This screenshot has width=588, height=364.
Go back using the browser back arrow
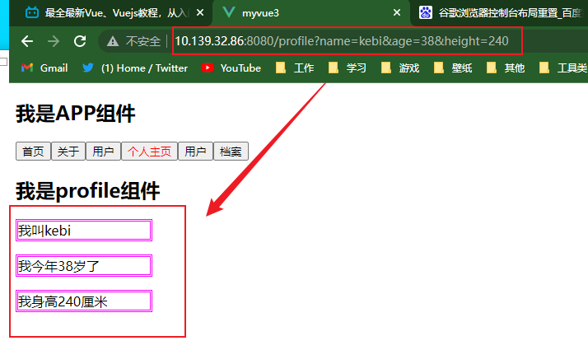click(x=27, y=41)
